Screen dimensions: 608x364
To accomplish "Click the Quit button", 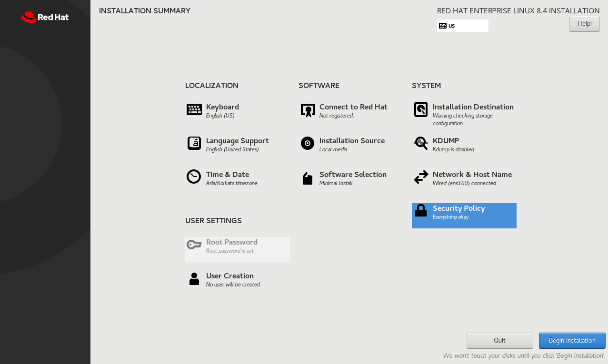I will pyautogui.click(x=499, y=341).
